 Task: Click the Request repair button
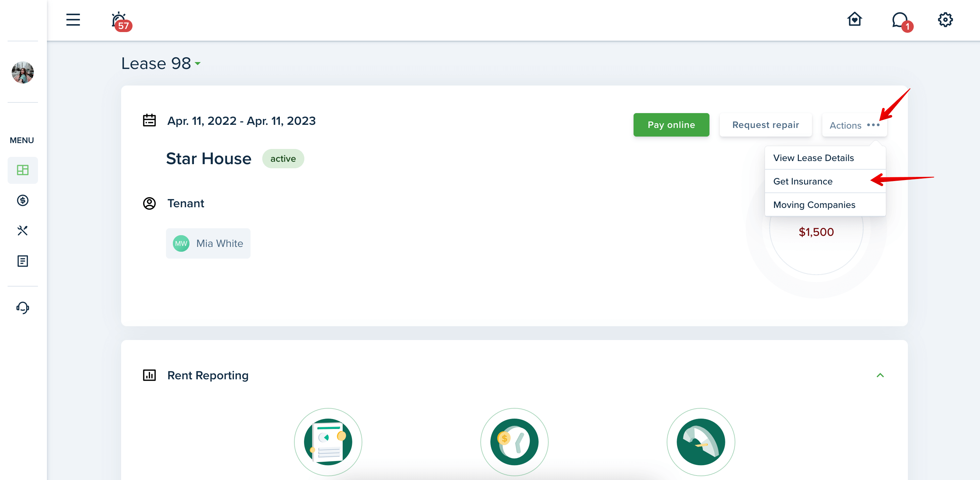tap(765, 125)
